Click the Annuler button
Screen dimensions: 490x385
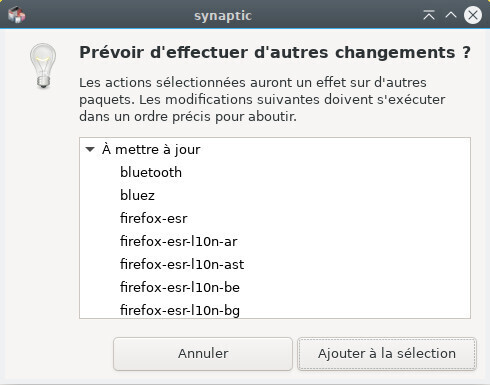tap(203, 354)
